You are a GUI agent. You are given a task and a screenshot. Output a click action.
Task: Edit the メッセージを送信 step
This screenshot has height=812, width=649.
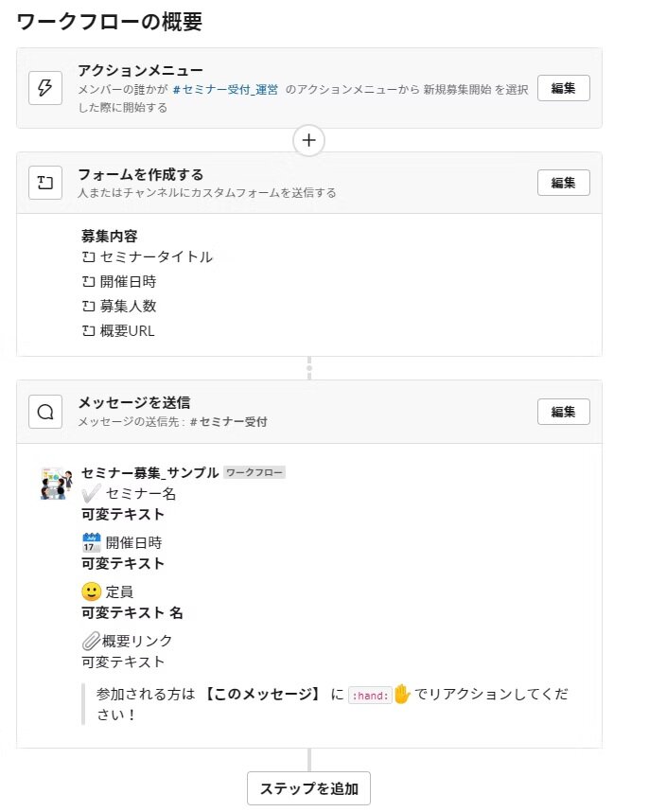tap(563, 412)
